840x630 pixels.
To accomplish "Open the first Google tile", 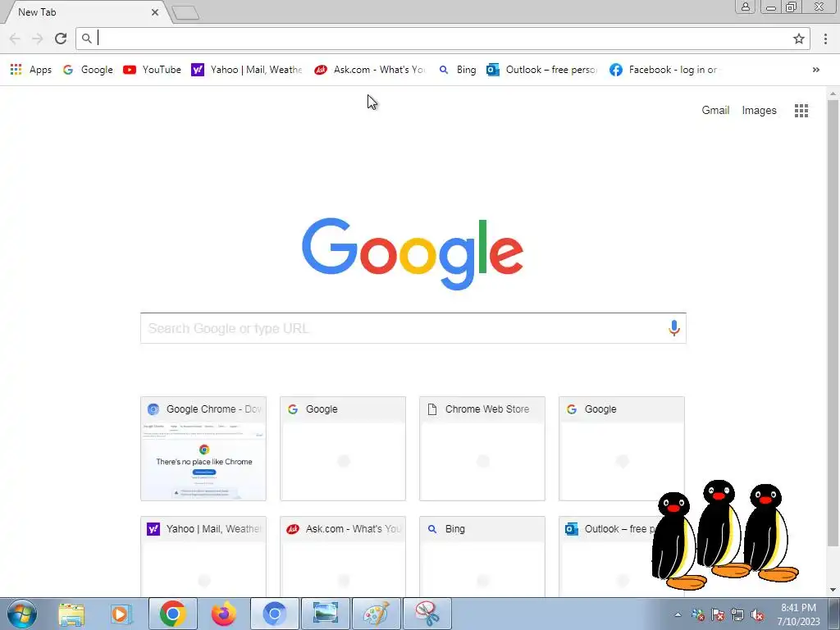I will [x=343, y=449].
